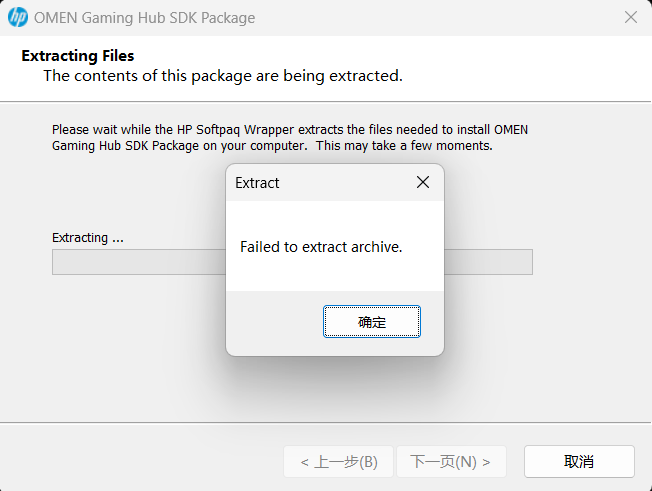Image resolution: width=652 pixels, height=491 pixels.
Task: Close the Extract error dialog with X
Action: tap(423, 182)
